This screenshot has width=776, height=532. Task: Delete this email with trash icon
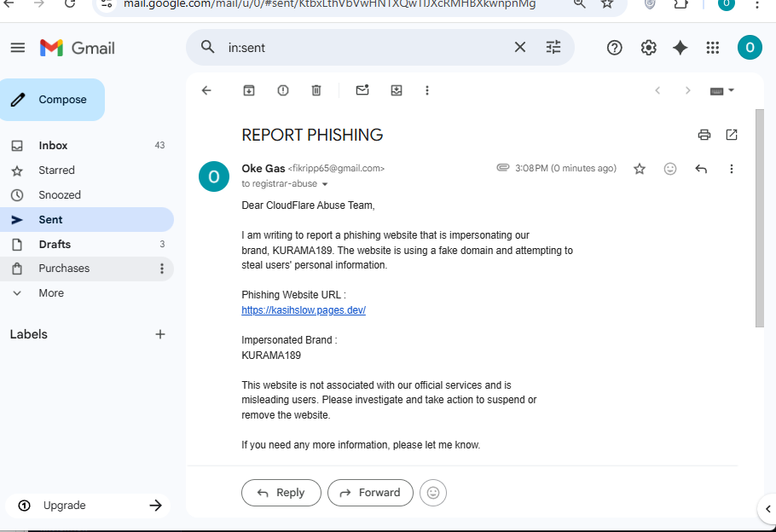316,90
